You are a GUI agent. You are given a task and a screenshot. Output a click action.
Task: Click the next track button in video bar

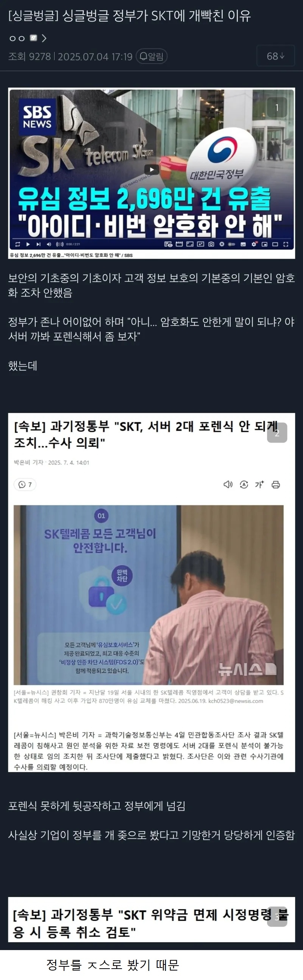[38, 244]
